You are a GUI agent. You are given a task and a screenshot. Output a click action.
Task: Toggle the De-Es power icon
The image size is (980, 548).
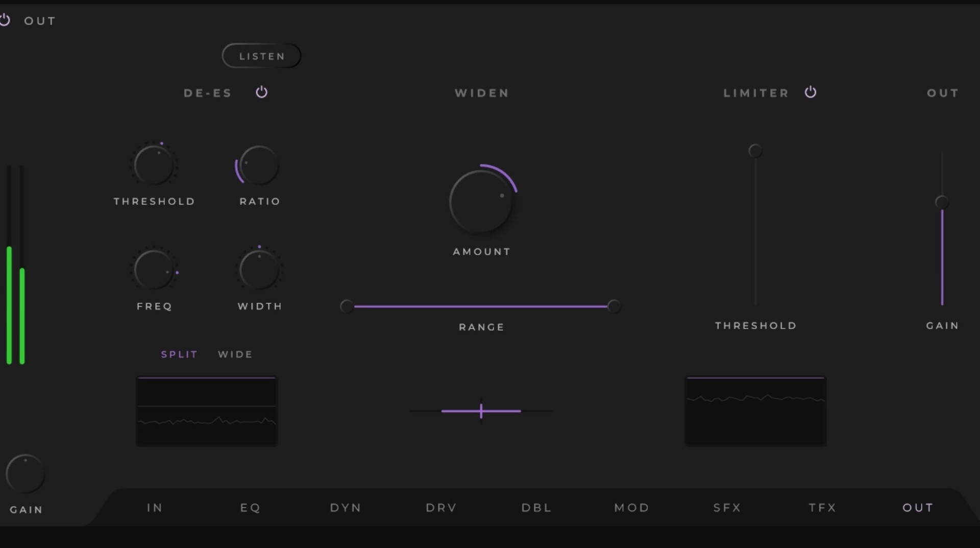[261, 92]
